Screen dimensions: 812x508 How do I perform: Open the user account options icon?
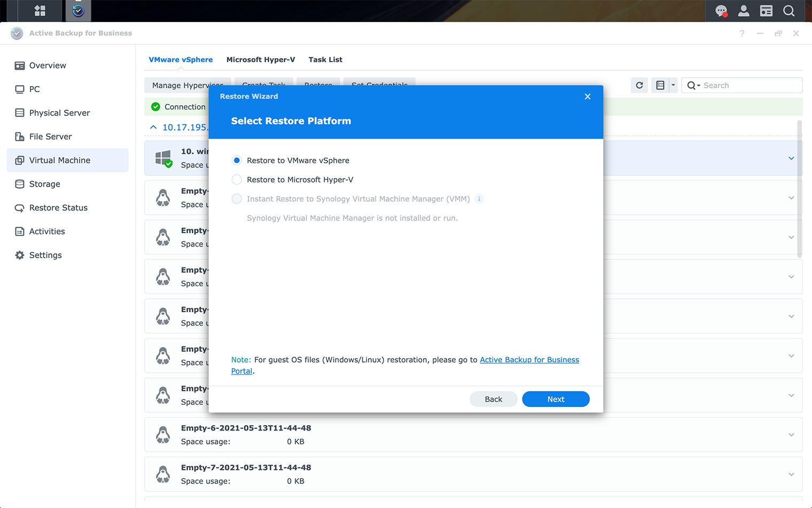(744, 11)
